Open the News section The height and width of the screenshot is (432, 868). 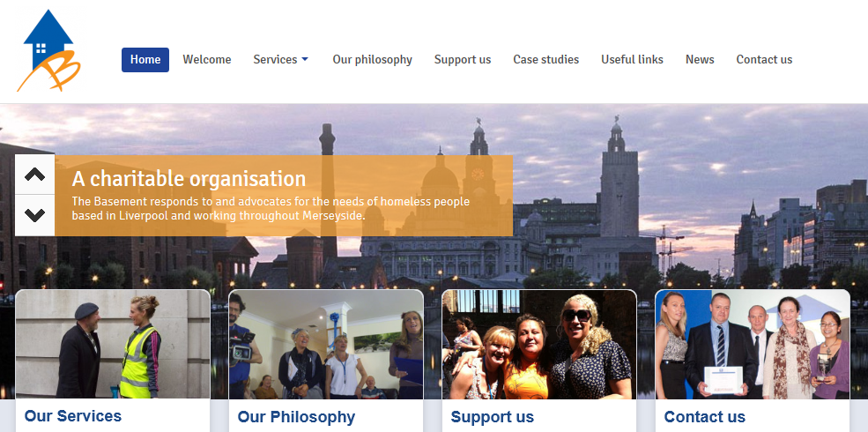(x=700, y=60)
